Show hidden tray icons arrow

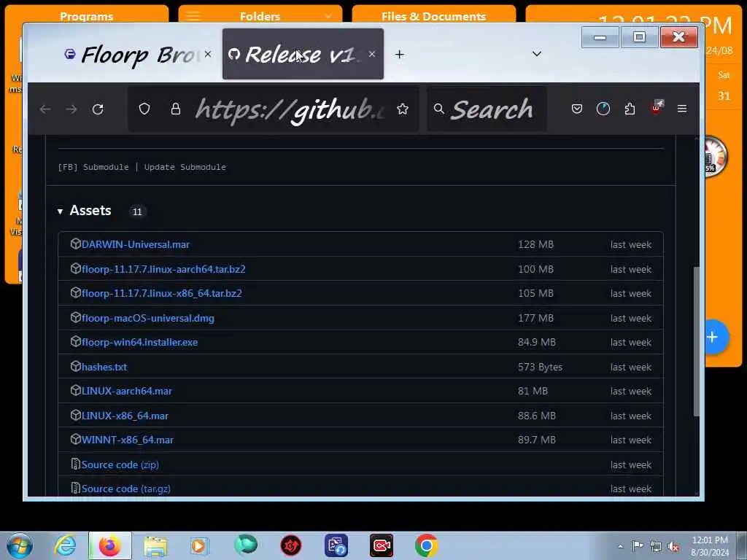pos(620,547)
